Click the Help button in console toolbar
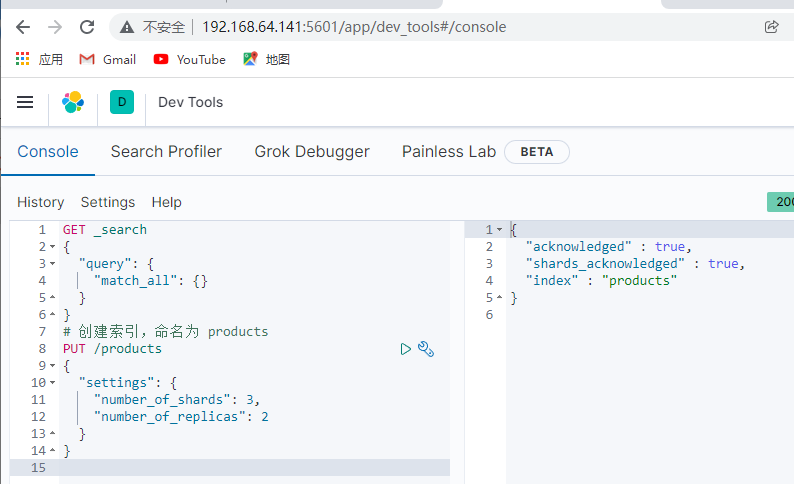The image size is (794, 484). [x=166, y=202]
